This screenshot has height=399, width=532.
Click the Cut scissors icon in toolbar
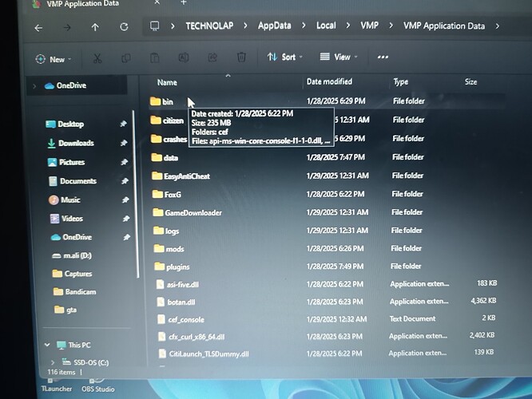[97, 58]
